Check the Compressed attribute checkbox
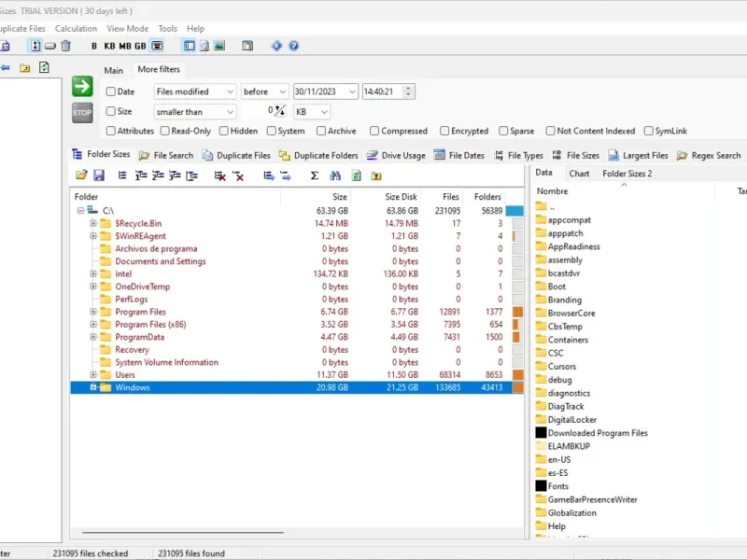The image size is (747, 560). pos(374,132)
